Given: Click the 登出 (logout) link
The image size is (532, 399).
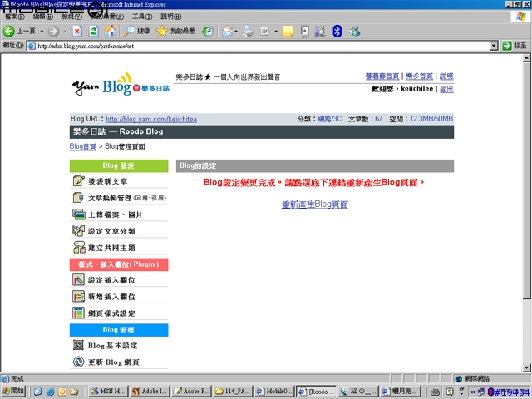Looking at the screenshot, I should pos(446,89).
